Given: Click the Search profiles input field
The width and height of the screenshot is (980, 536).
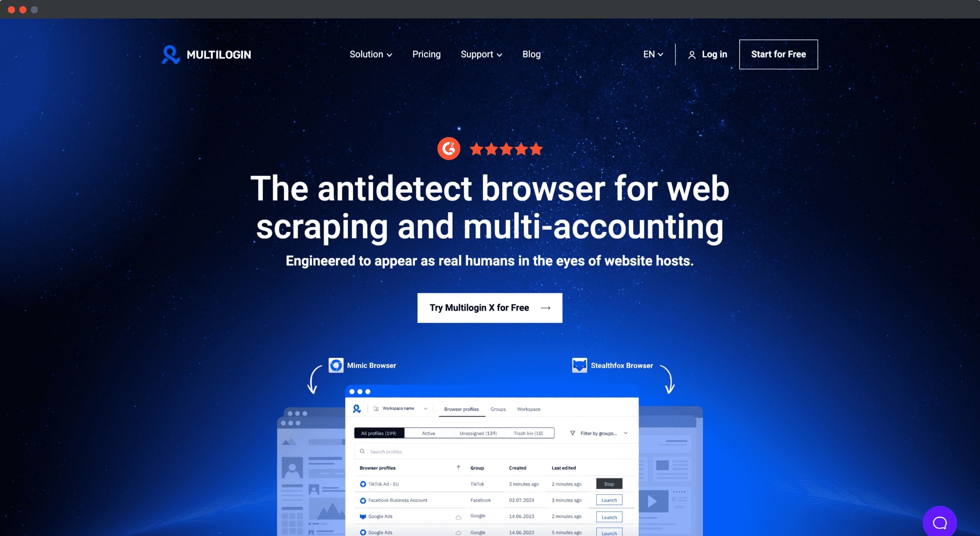Looking at the screenshot, I should pyautogui.click(x=490, y=452).
